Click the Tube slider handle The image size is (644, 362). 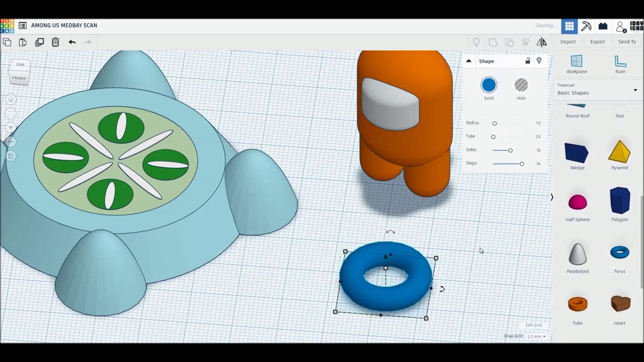click(x=493, y=137)
